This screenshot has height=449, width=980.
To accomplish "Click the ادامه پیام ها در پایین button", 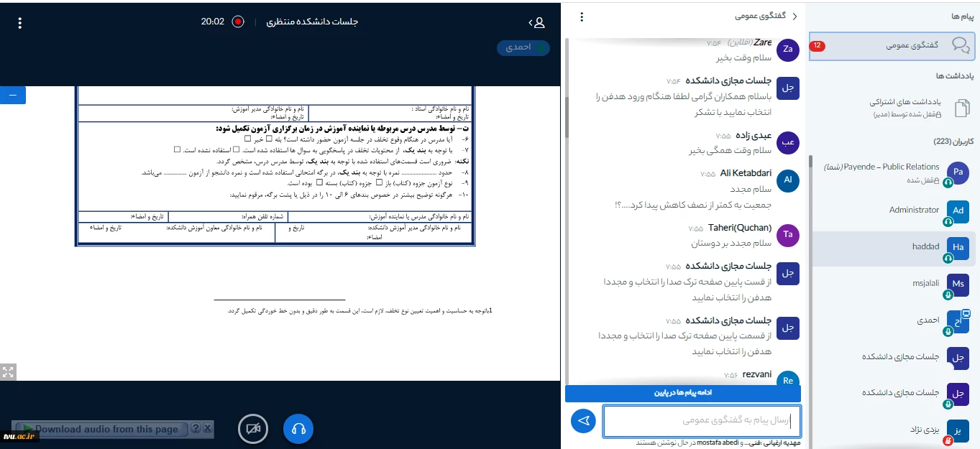I will [682, 393].
